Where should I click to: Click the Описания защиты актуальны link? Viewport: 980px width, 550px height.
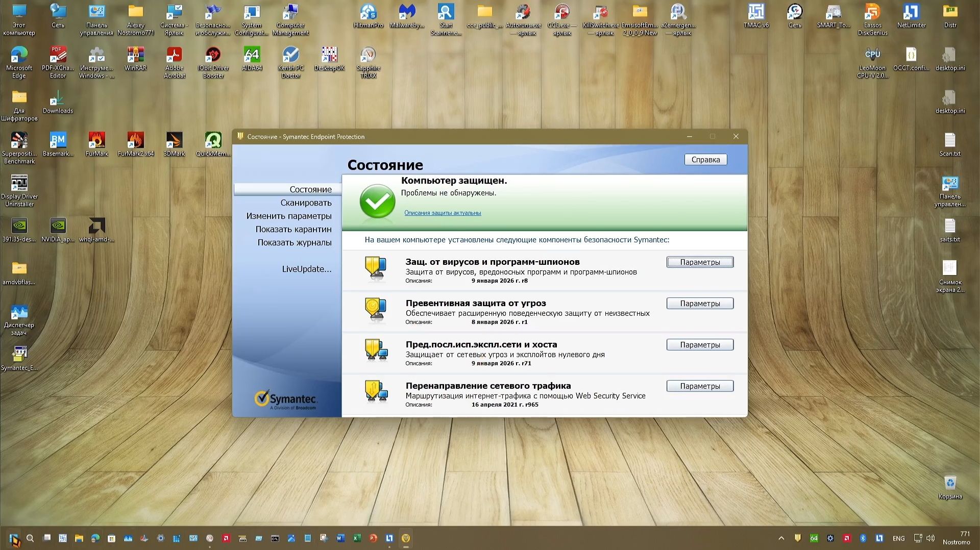[441, 213]
